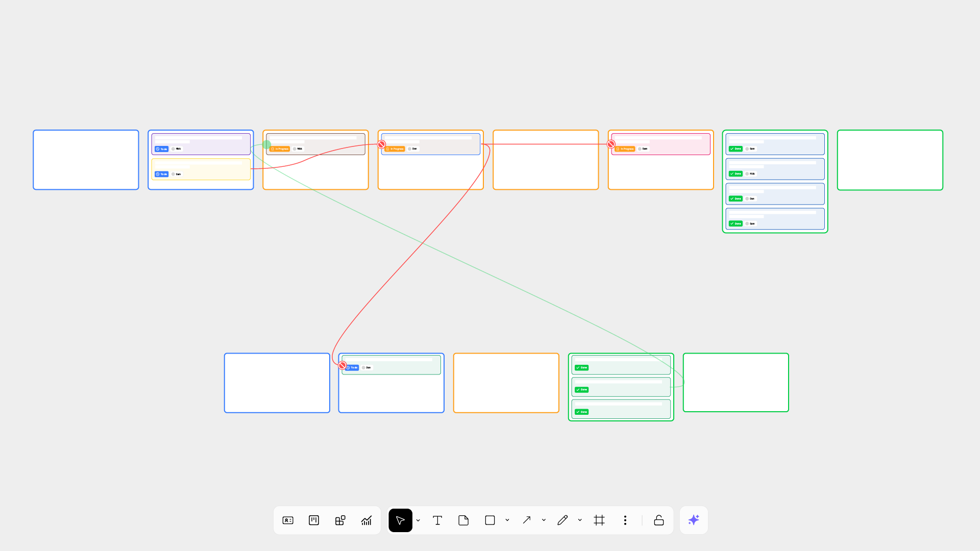
Task: Select the Frame tool
Action: [x=599, y=520]
